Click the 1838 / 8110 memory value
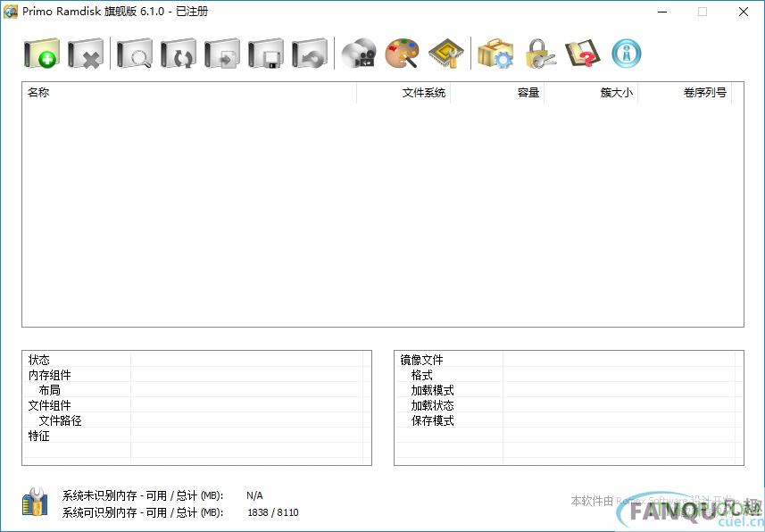The image size is (765, 532). pos(273,512)
